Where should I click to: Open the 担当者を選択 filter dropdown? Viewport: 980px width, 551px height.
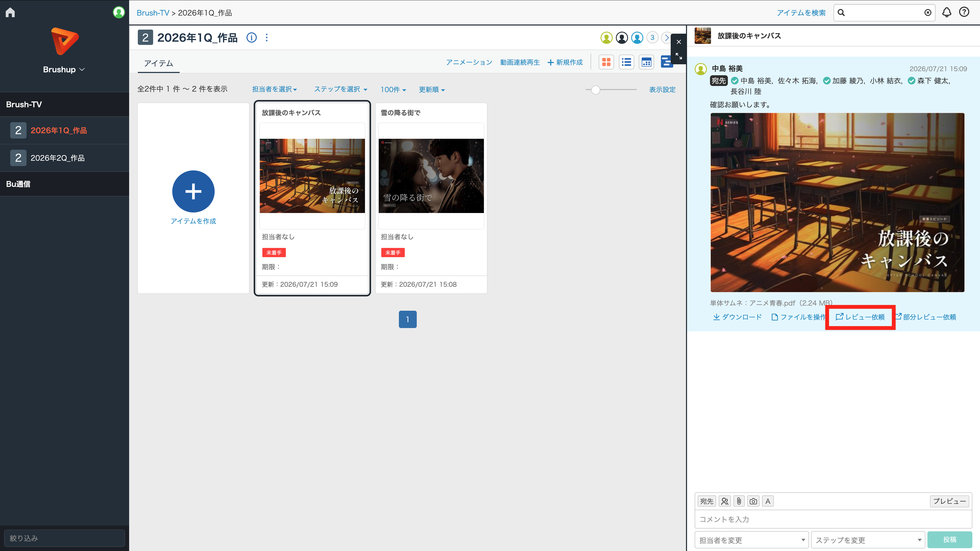coord(274,89)
